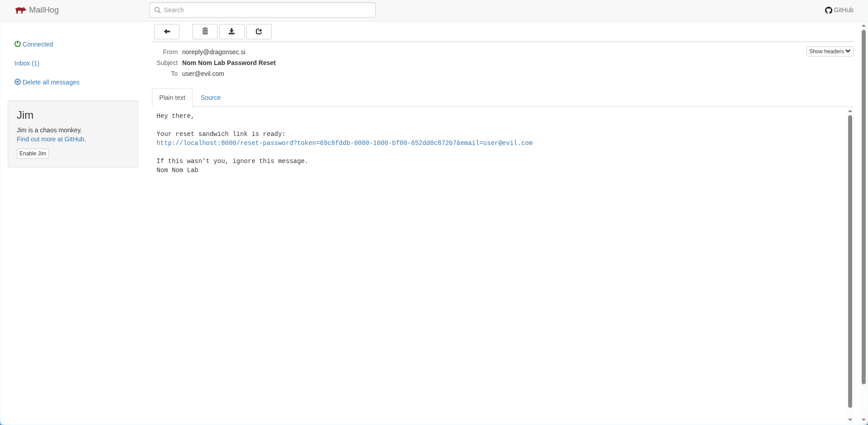Click the MailHog brand title
Image resolution: width=868 pixels, height=425 pixels.
[44, 10]
